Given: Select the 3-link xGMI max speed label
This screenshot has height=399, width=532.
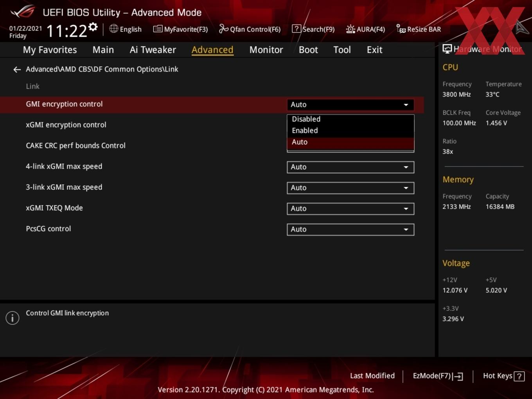Looking at the screenshot, I should 64,187.
